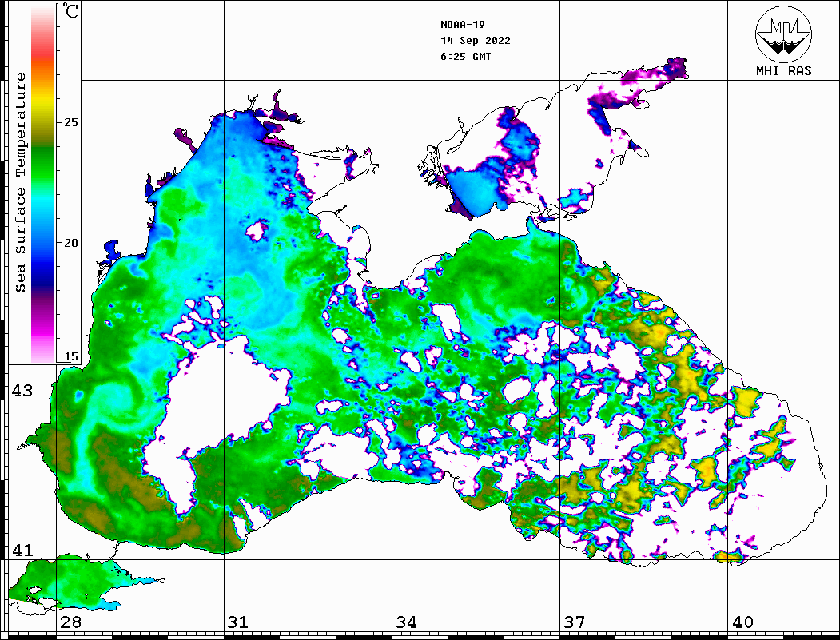Click the 25 degree tick label on the scale

tap(72, 122)
